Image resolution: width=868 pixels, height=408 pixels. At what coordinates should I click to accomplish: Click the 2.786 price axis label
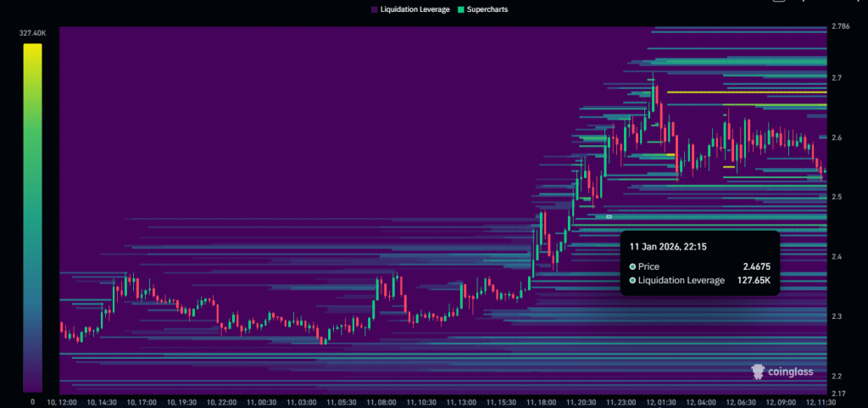[840, 26]
